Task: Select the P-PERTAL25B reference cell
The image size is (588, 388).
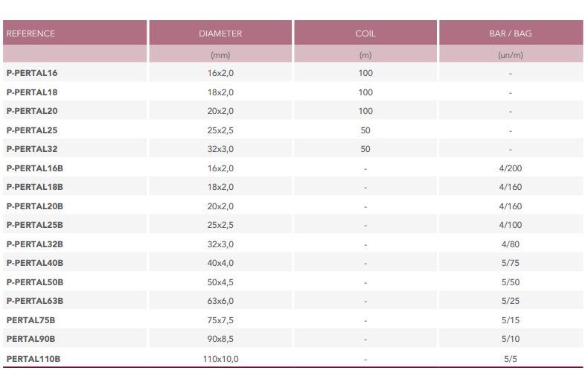Action: pyautogui.click(x=35, y=225)
